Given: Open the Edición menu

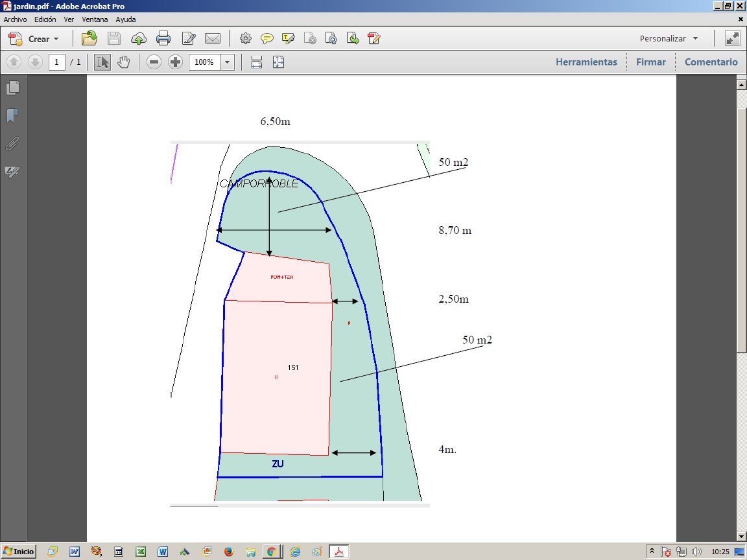Looking at the screenshot, I should click(x=45, y=19).
